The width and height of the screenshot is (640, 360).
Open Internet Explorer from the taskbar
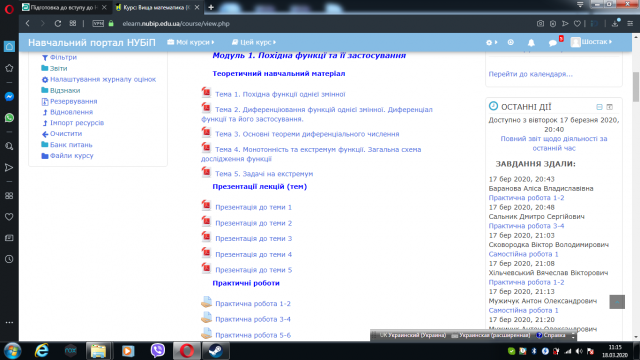click(x=42, y=351)
